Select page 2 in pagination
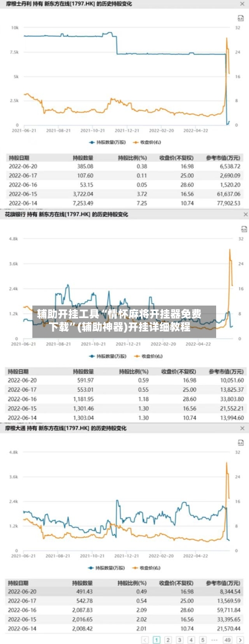Screen dimensions: 249x644 coord(168,640)
